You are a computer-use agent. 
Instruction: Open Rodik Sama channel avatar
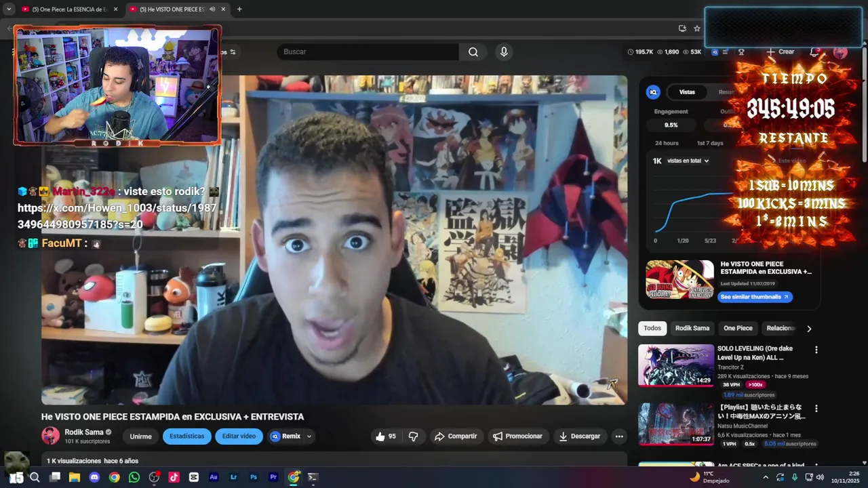(50, 436)
